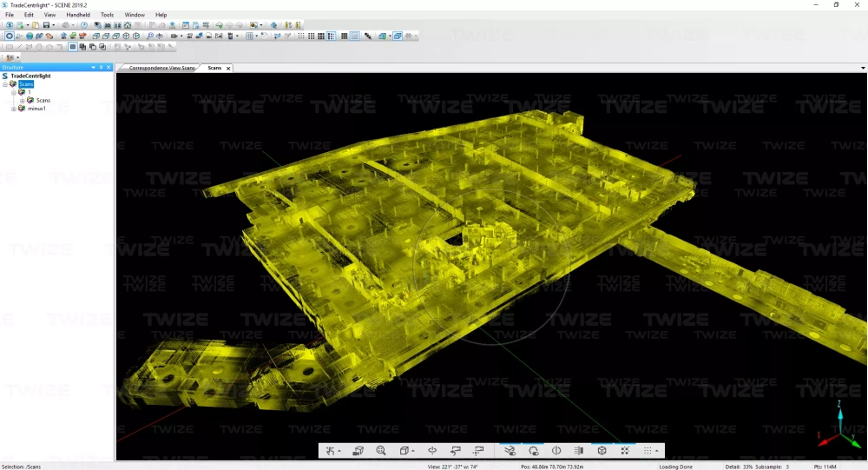The height and width of the screenshot is (470, 868).
Task: Click the Home view icon in top toolbar
Action: [x=128, y=25]
